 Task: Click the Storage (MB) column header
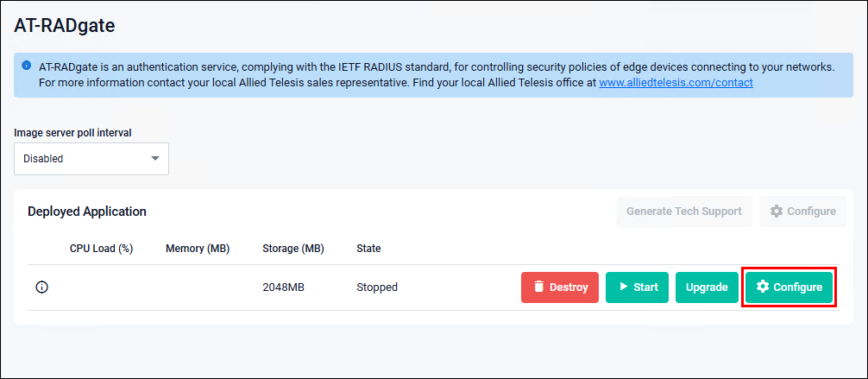[292, 249]
